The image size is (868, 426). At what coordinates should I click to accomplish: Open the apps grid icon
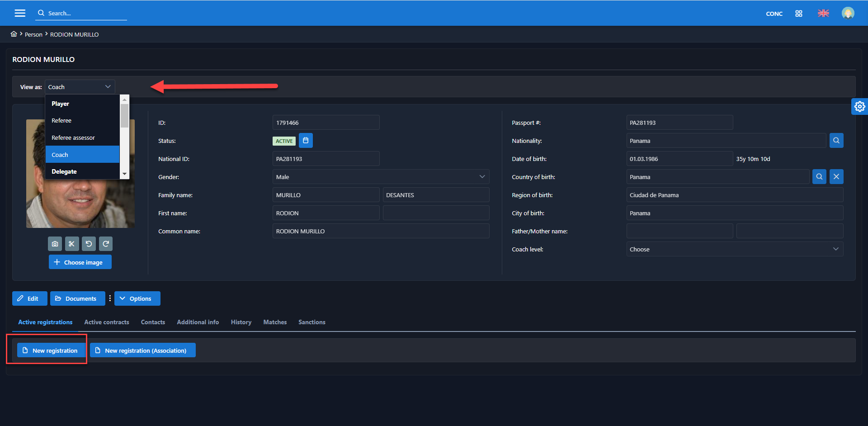(x=799, y=14)
